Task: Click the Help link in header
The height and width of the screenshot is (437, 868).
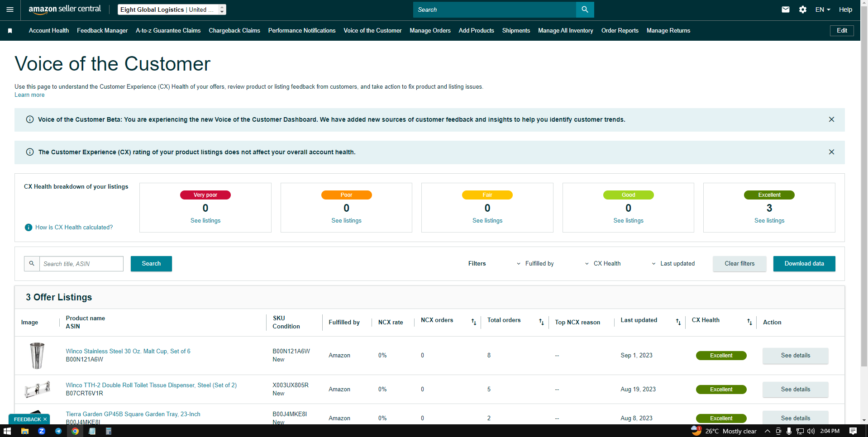Action: (x=845, y=9)
